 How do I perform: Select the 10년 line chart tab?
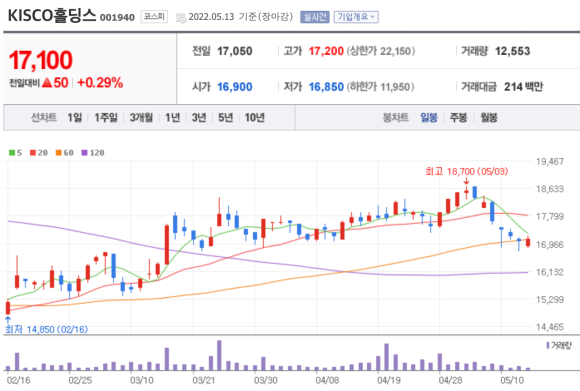click(254, 118)
